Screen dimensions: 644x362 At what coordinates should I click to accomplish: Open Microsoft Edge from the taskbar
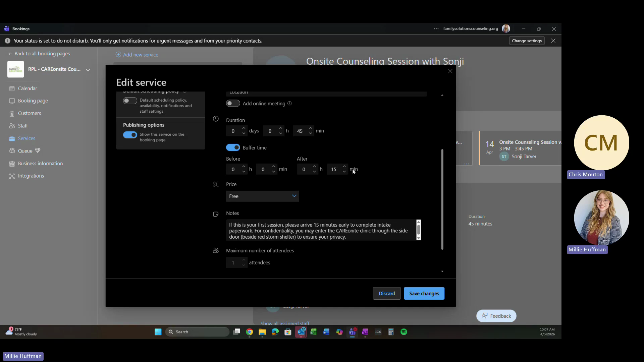tap(275, 332)
